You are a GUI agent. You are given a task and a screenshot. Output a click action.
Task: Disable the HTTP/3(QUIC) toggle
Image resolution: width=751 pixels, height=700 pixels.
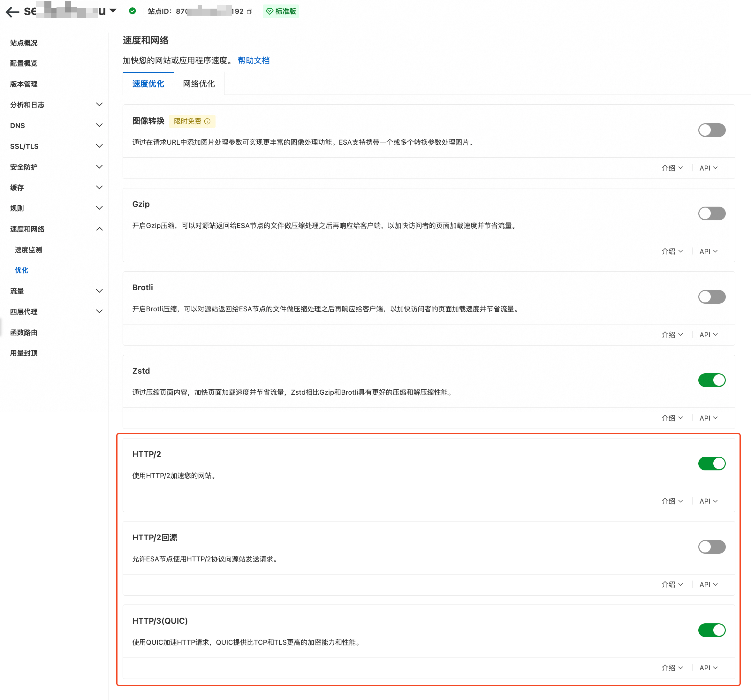coord(711,630)
